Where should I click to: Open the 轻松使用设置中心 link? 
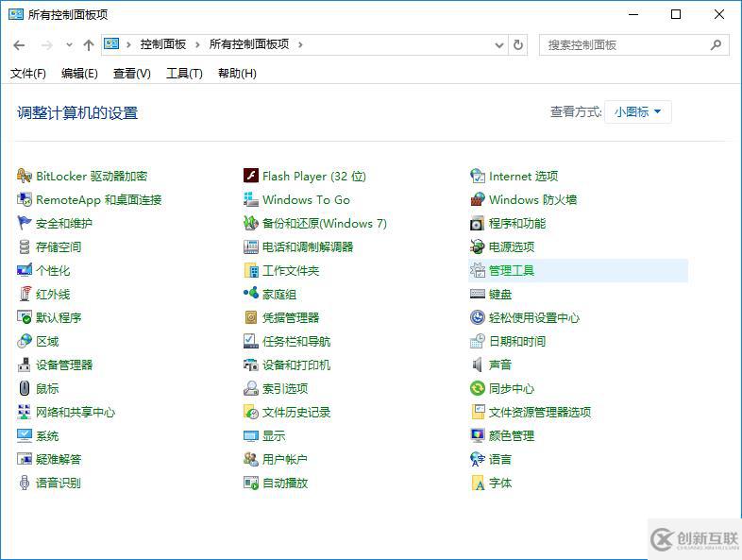(534, 317)
